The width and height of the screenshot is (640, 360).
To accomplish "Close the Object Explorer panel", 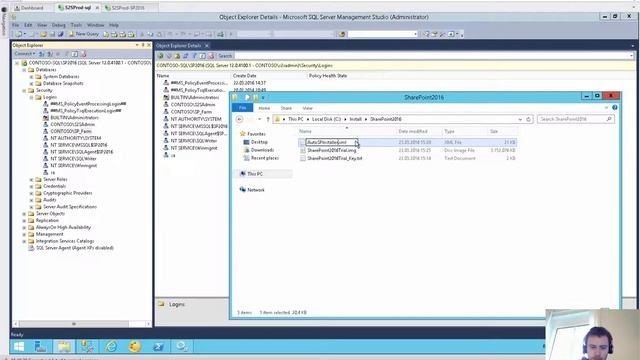I will tap(149, 45).
